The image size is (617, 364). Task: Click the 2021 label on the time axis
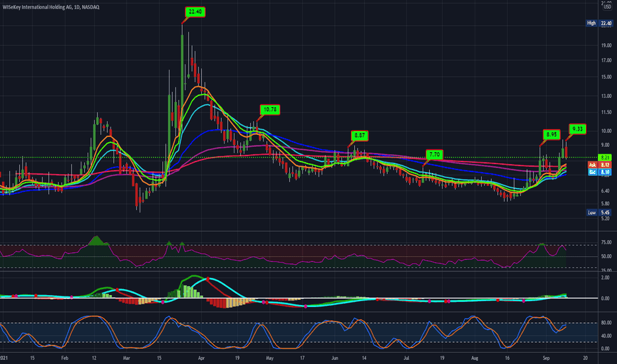coord(3,358)
